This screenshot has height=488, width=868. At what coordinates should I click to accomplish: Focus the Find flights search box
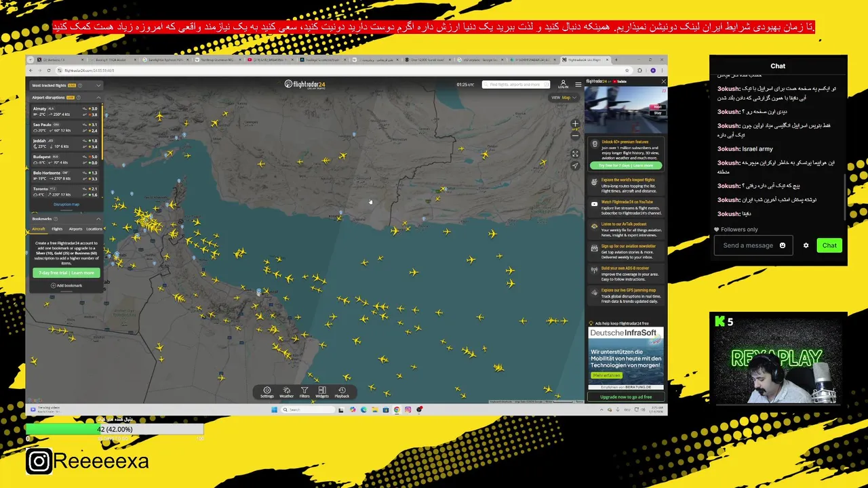[x=515, y=85]
